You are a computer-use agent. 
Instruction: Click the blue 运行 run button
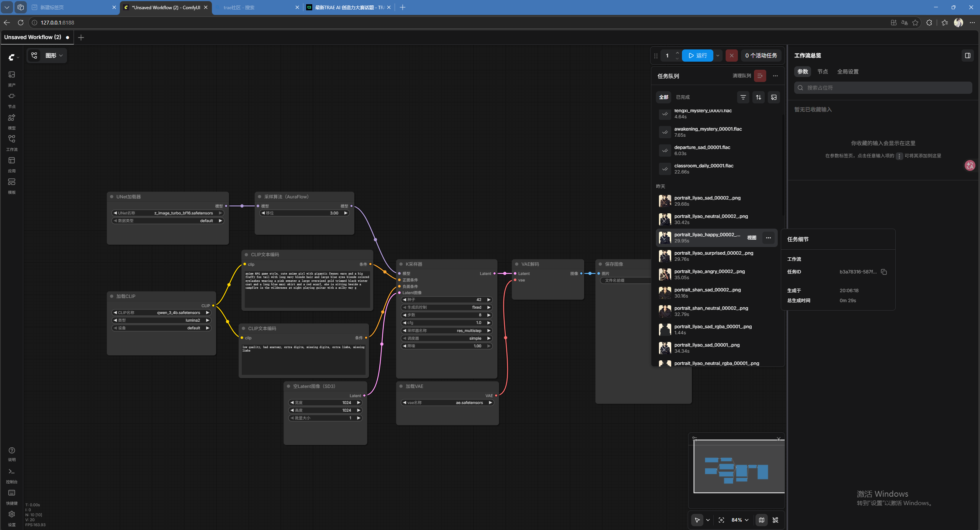tap(698, 56)
